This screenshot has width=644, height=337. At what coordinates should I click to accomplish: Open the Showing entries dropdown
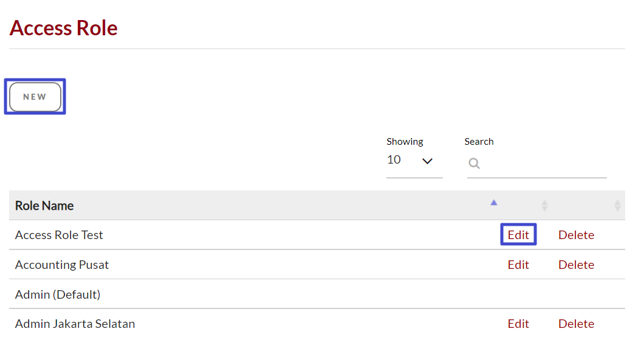(x=414, y=161)
